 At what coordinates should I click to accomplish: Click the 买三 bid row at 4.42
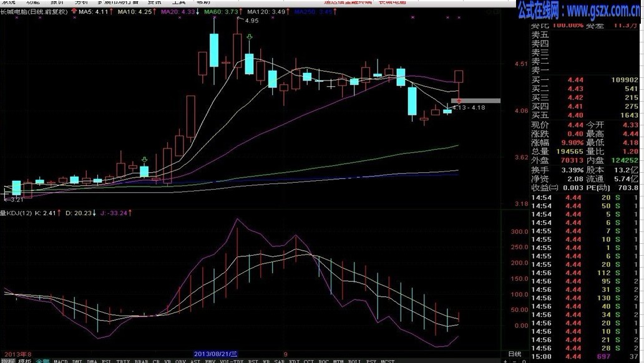[585, 98]
